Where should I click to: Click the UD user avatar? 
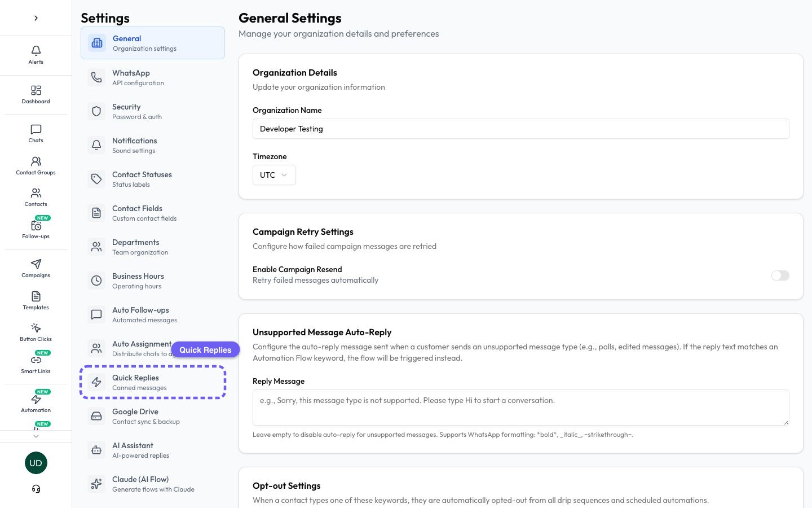pos(36,463)
